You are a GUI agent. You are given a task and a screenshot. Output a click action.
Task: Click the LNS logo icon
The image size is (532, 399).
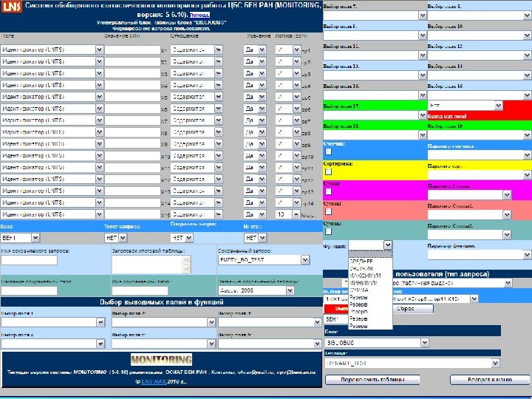pyautogui.click(x=11, y=7)
